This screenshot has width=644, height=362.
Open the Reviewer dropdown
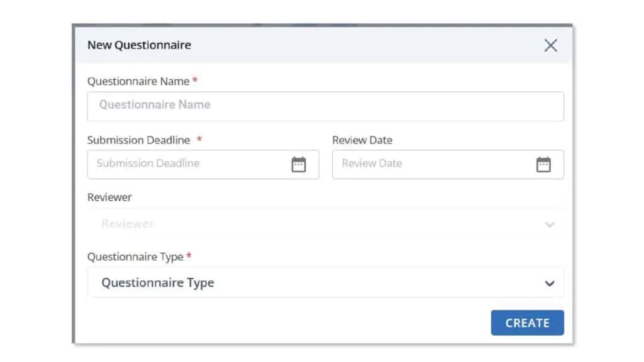point(325,224)
